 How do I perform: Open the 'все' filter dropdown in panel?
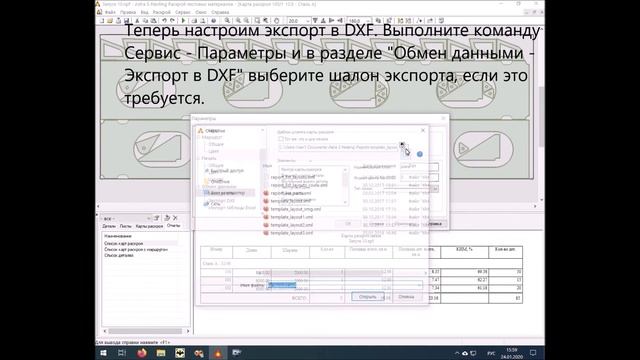(149, 218)
